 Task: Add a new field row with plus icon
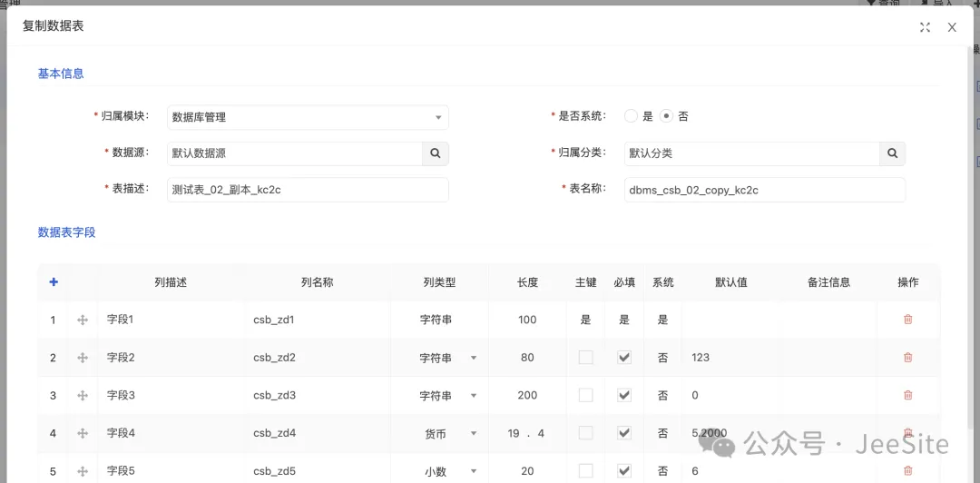pyautogui.click(x=54, y=282)
